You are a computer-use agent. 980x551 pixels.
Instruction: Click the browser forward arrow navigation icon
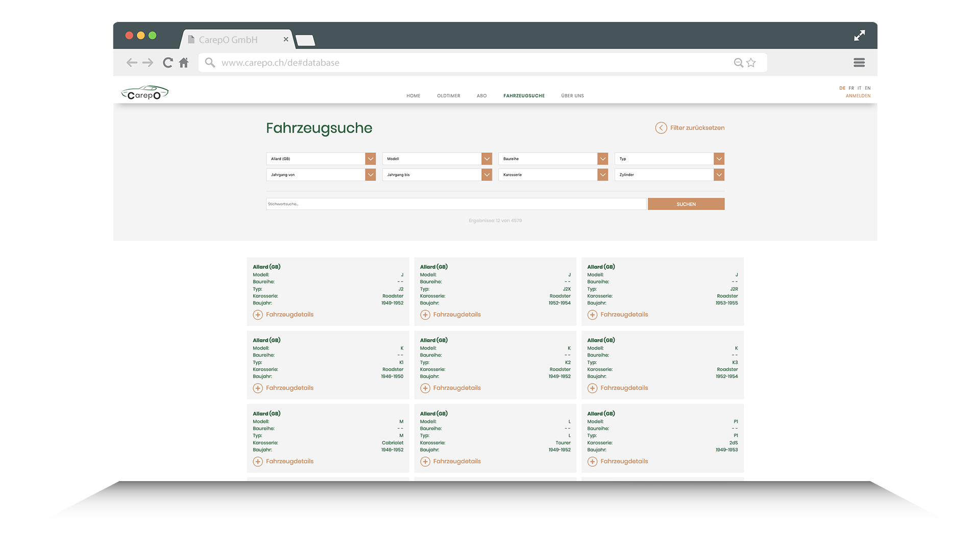(149, 62)
